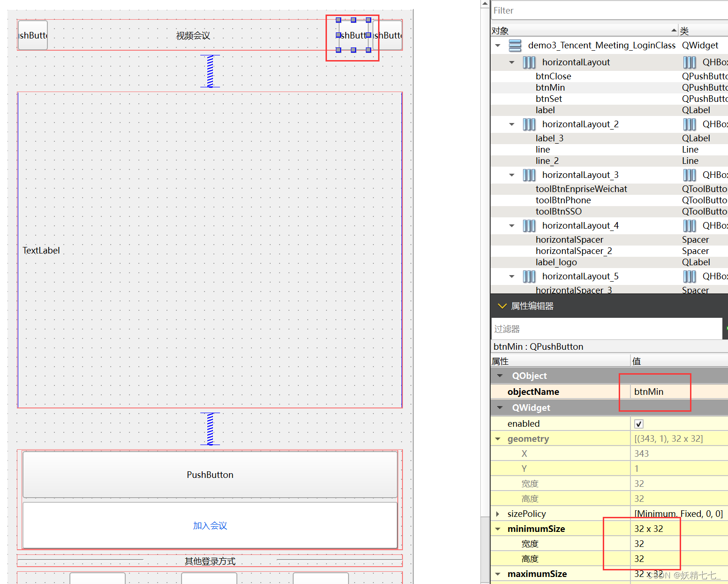Click the object inspector Filter field
This screenshot has width=728, height=584.
[x=609, y=10]
